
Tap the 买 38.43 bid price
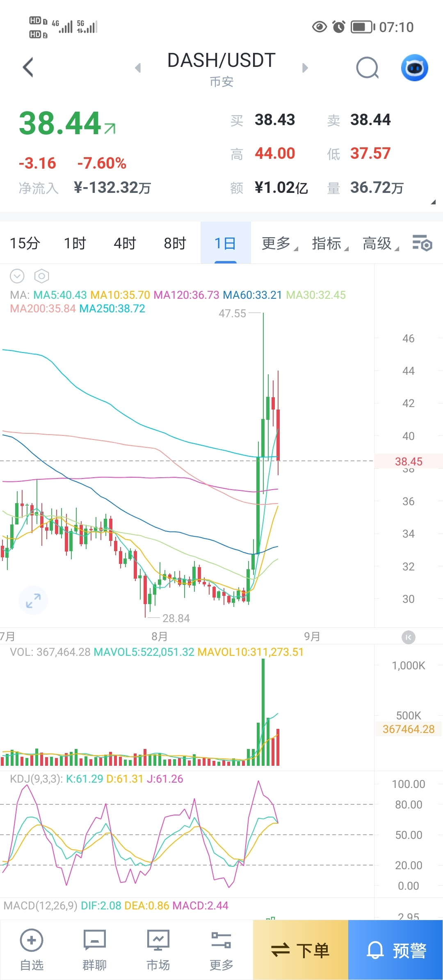(x=275, y=120)
